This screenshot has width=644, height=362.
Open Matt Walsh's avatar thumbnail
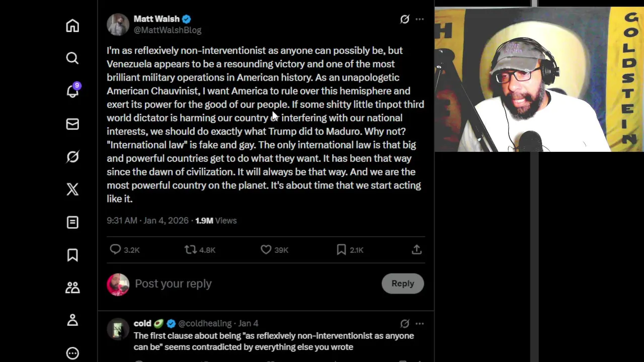pos(118,24)
